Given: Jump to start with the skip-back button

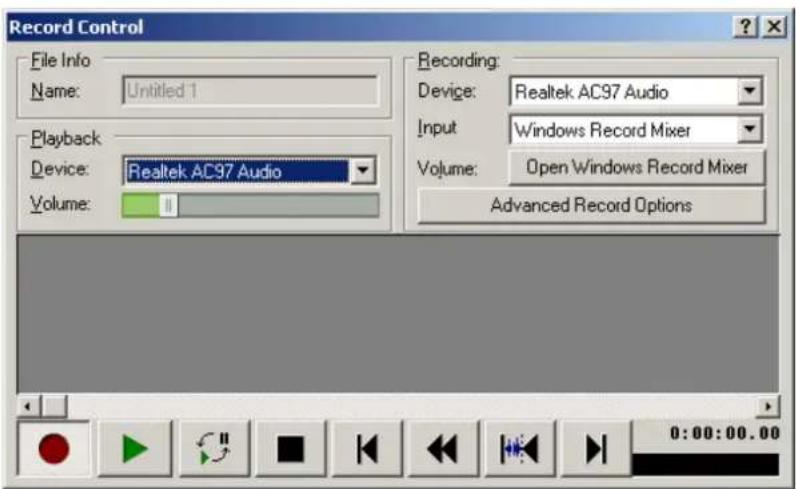Looking at the screenshot, I should click(x=367, y=449).
